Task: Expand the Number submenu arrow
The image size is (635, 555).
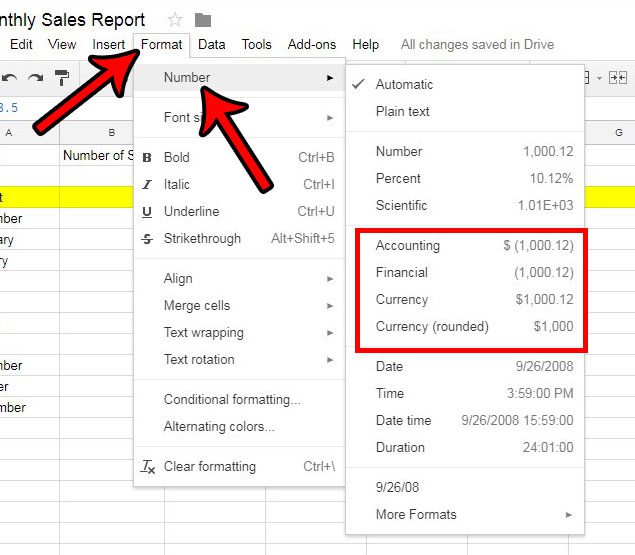Action: click(330, 77)
